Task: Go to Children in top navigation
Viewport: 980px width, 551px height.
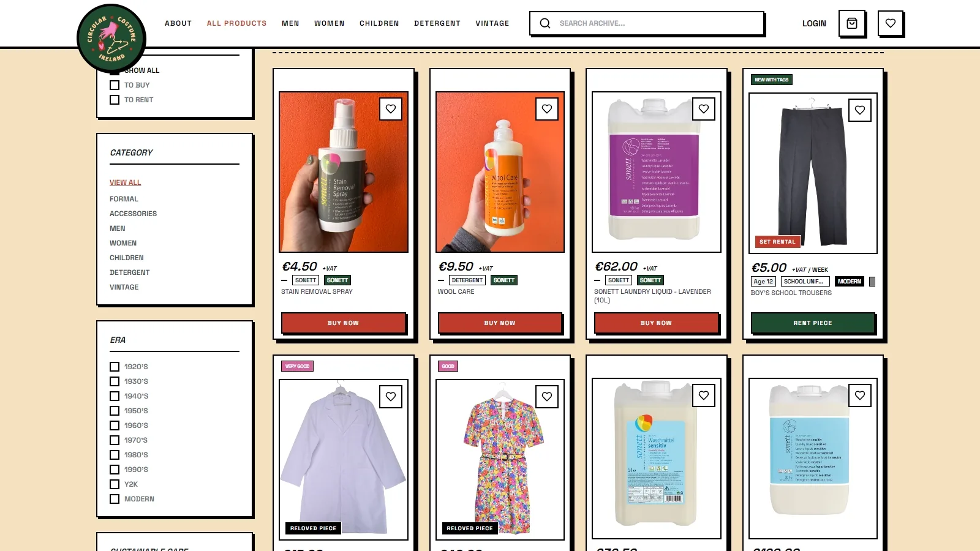Action: click(x=379, y=23)
